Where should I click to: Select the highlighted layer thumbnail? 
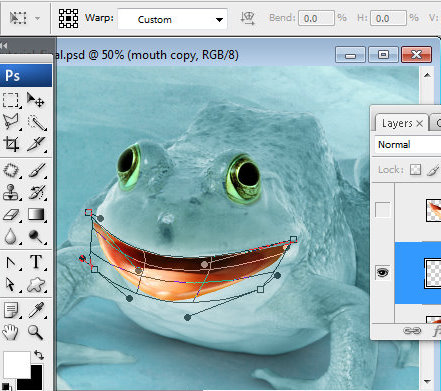click(x=433, y=273)
